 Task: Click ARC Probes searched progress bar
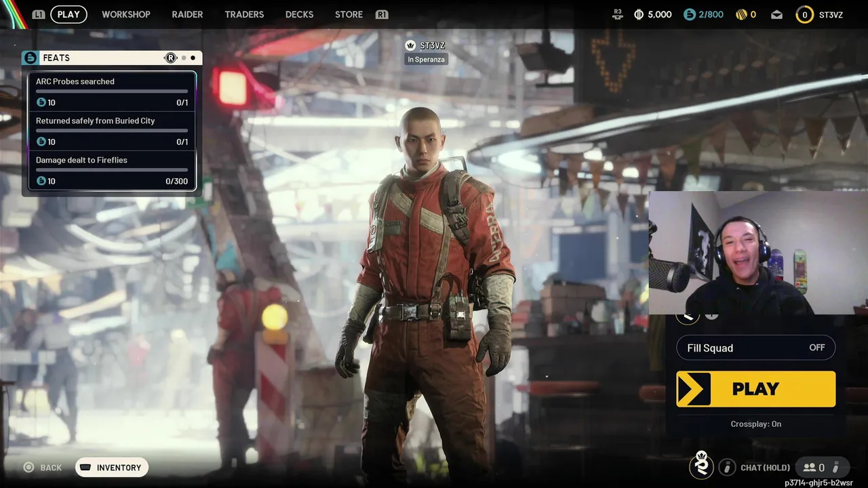[112, 91]
